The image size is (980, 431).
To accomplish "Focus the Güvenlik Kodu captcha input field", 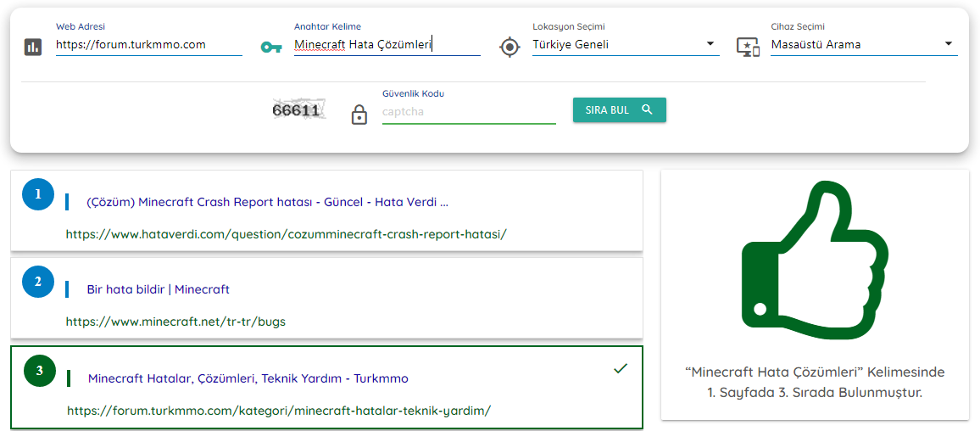I will (x=469, y=113).
